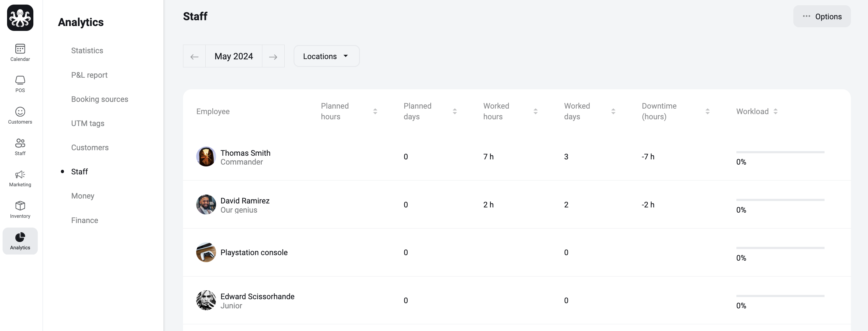Go to the previous month arrow
868x331 pixels.
point(194,56)
